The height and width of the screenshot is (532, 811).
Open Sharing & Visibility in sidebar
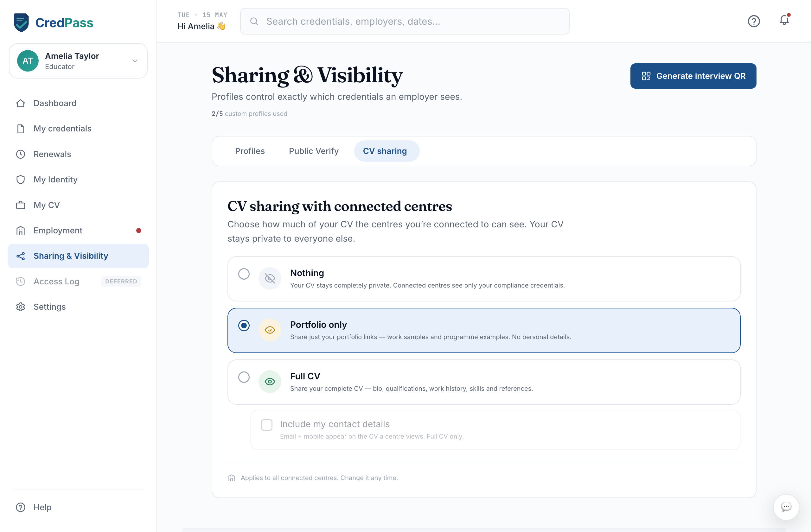pyautogui.click(x=78, y=256)
